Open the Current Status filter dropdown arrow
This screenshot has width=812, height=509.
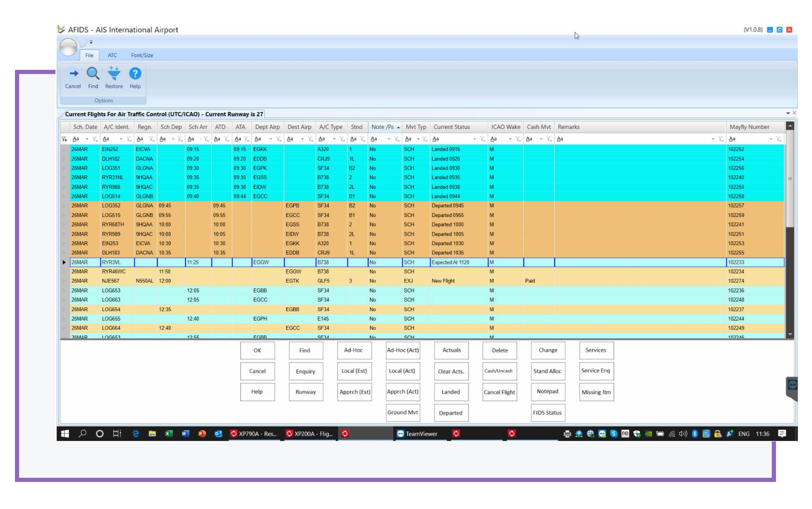[x=475, y=139]
